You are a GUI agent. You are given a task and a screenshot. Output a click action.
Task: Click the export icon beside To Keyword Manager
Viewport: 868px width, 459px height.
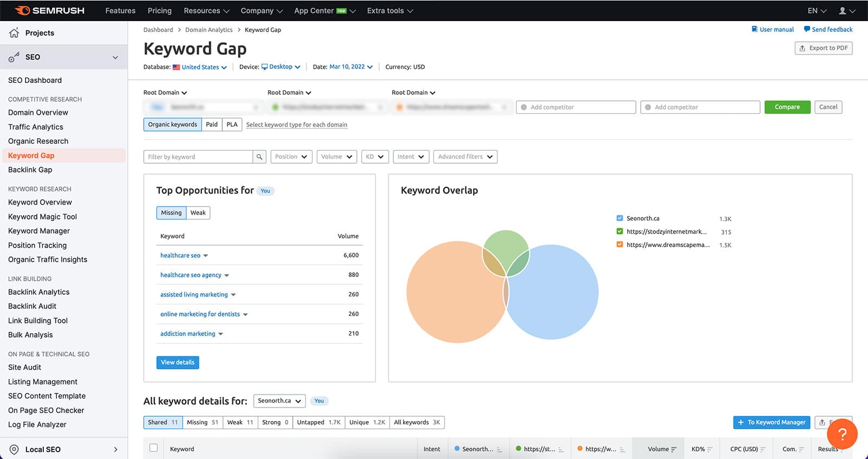(x=822, y=422)
